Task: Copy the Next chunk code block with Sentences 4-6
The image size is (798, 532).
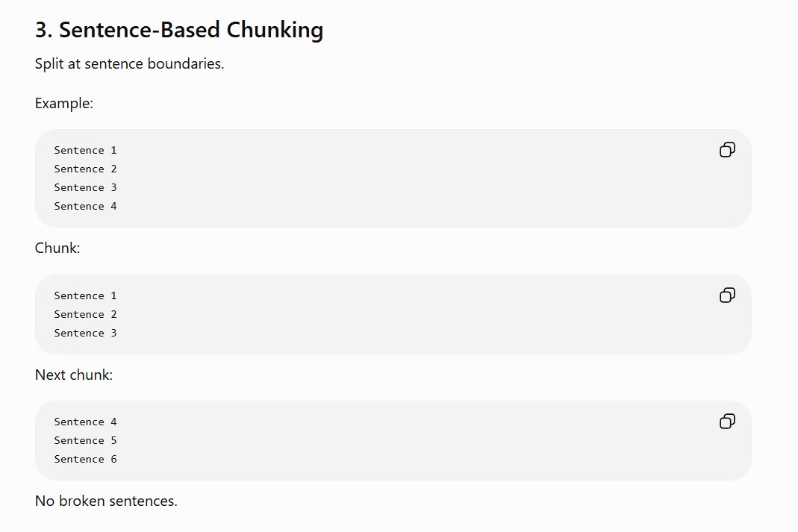Action: 727,421
